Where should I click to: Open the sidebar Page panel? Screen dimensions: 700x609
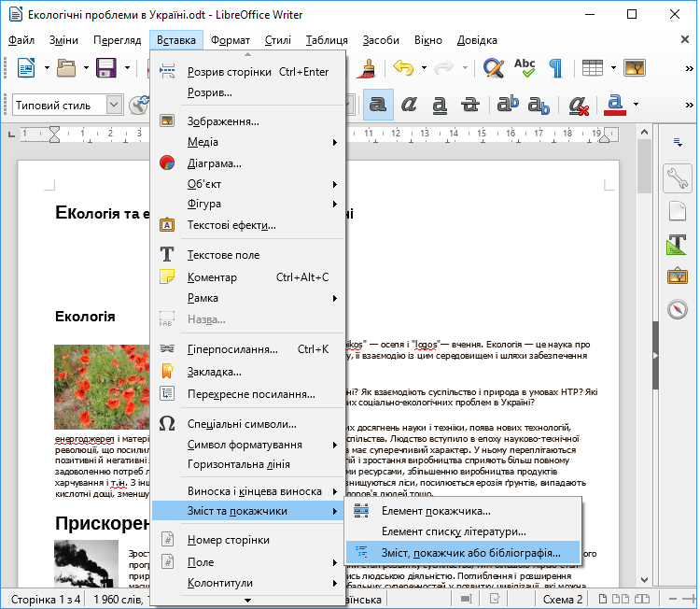click(677, 211)
